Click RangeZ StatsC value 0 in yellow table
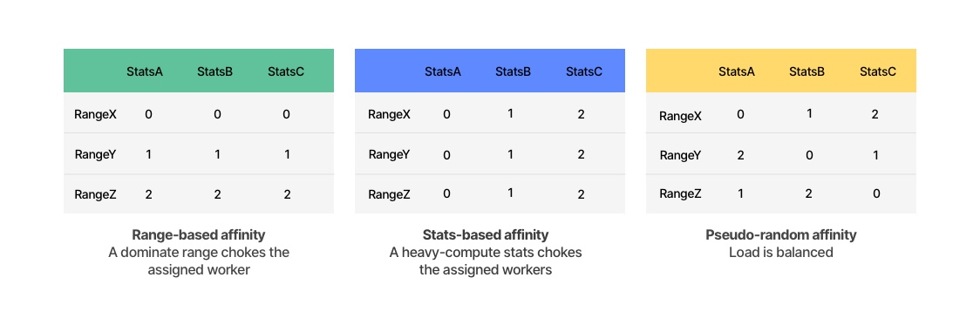980x325 pixels. [876, 193]
